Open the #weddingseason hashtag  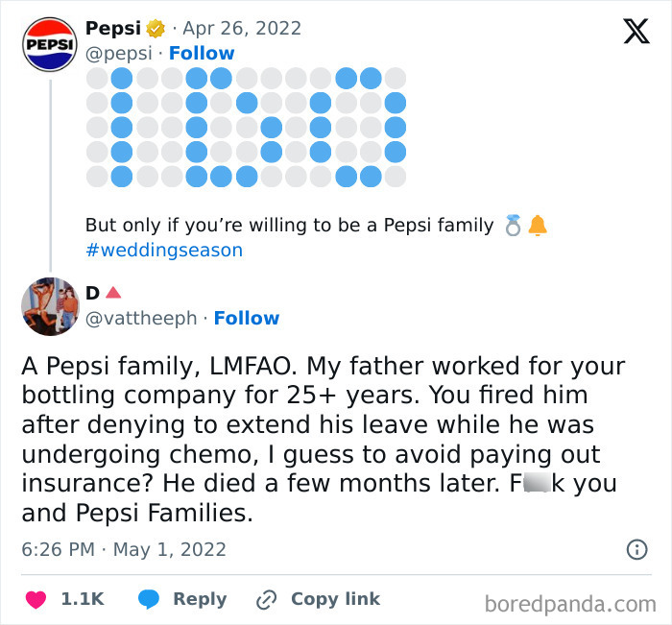click(164, 251)
